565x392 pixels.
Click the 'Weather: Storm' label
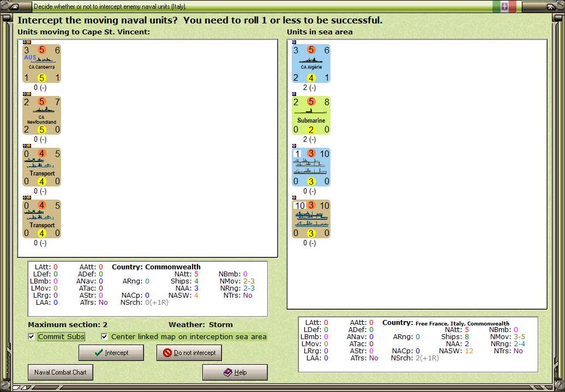pyautogui.click(x=201, y=324)
